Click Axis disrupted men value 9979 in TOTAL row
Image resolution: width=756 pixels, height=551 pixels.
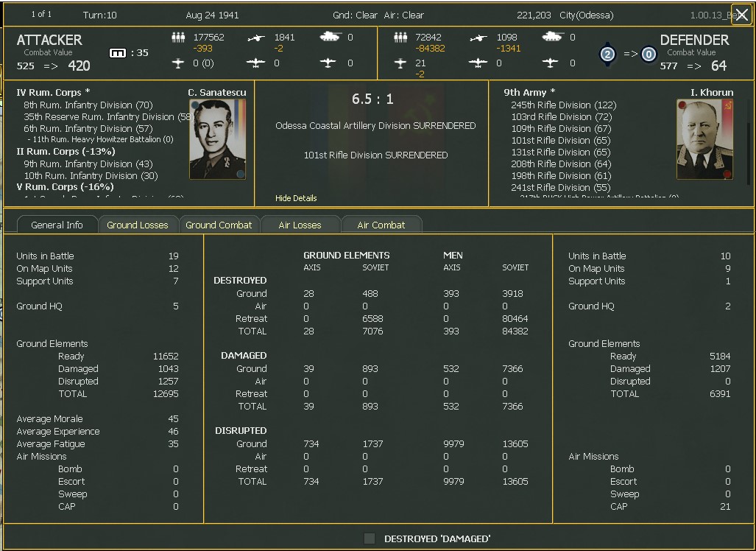[x=453, y=481]
